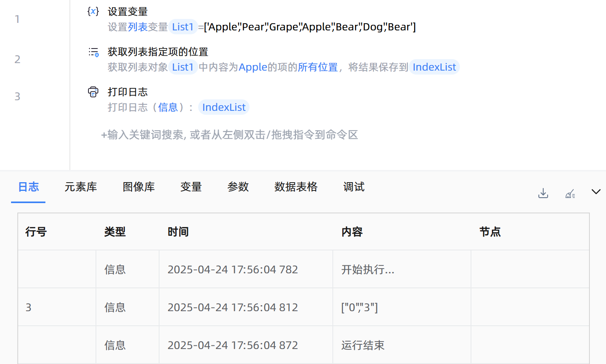This screenshot has height=364, width=606.
Task: Select the 日志 tab
Action: pos(28,187)
